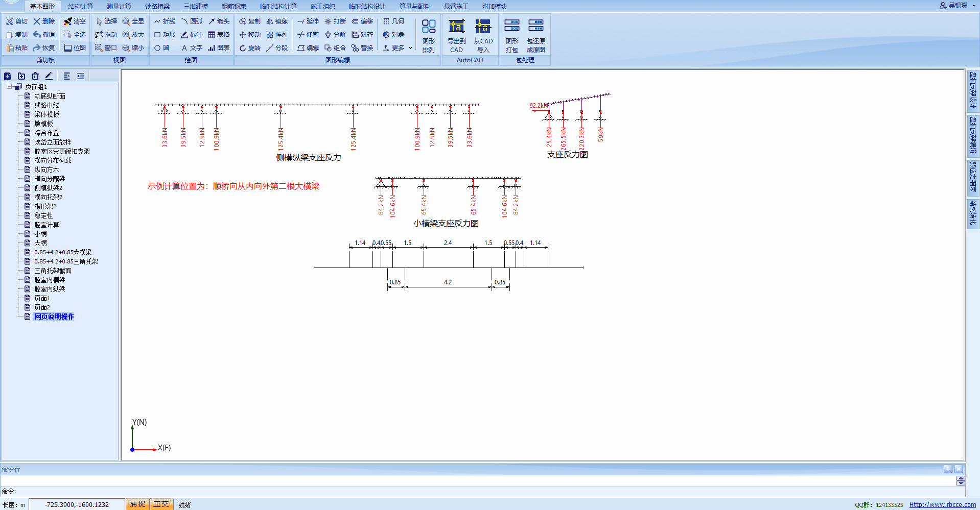Select the 旋转 rotate tool
The width and height of the screenshot is (980, 510).
(250, 48)
